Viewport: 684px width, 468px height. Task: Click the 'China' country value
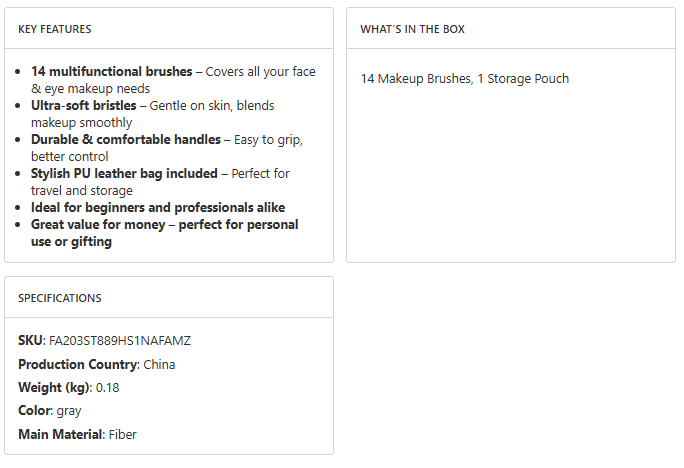pyautogui.click(x=159, y=365)
